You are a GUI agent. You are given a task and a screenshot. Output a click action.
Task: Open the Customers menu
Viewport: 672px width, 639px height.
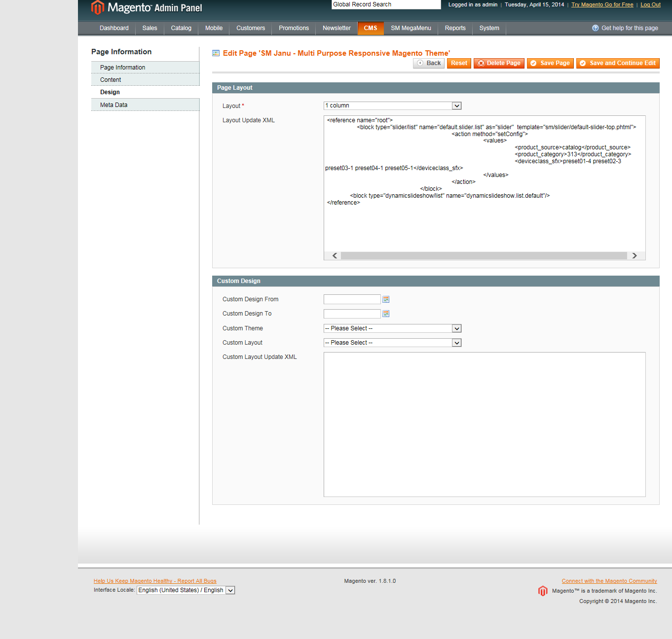pyautogui.click(x=251, y=28)
